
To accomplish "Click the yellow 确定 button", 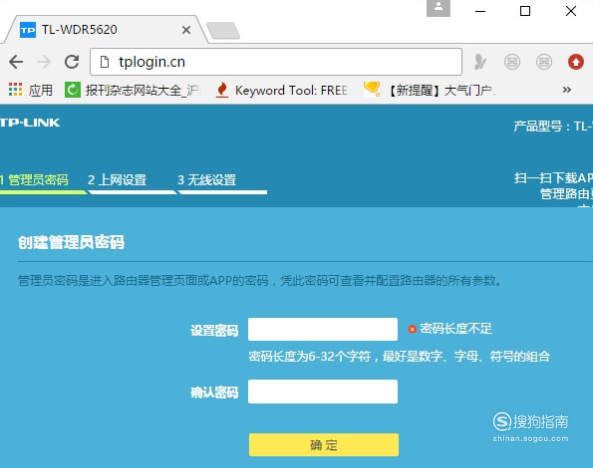I will tap(324, 445).
